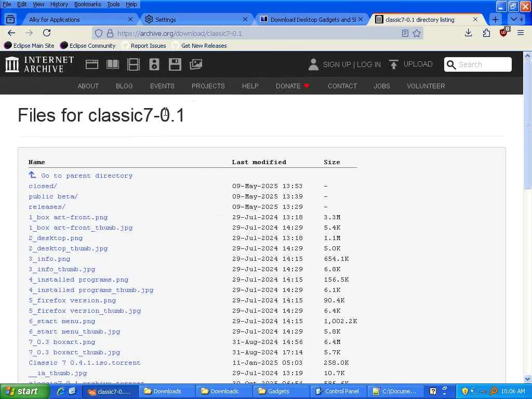Viewport: 532px width, 399px height.
Task: Open 7_0.3 boxart.png file
Action: 62,342
